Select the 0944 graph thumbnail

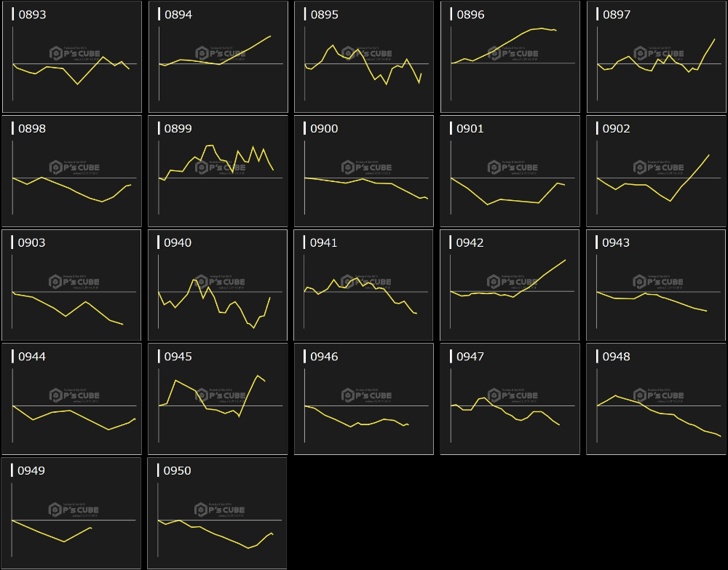pos(71,399)
